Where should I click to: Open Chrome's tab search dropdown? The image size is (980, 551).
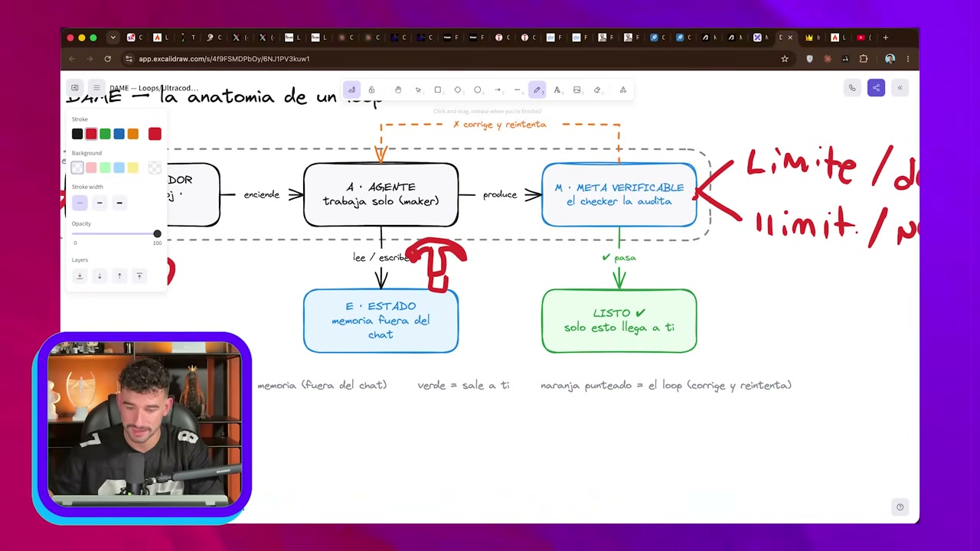coord(113,37)
